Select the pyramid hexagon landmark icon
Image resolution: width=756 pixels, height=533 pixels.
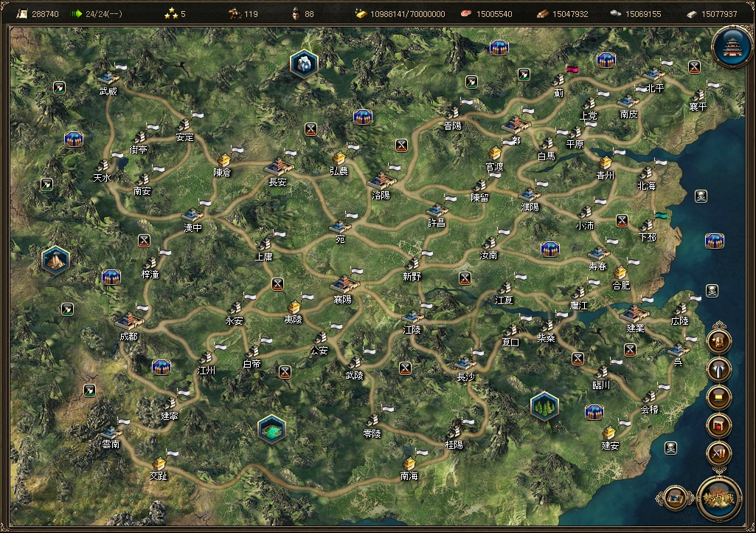point(55,260)
